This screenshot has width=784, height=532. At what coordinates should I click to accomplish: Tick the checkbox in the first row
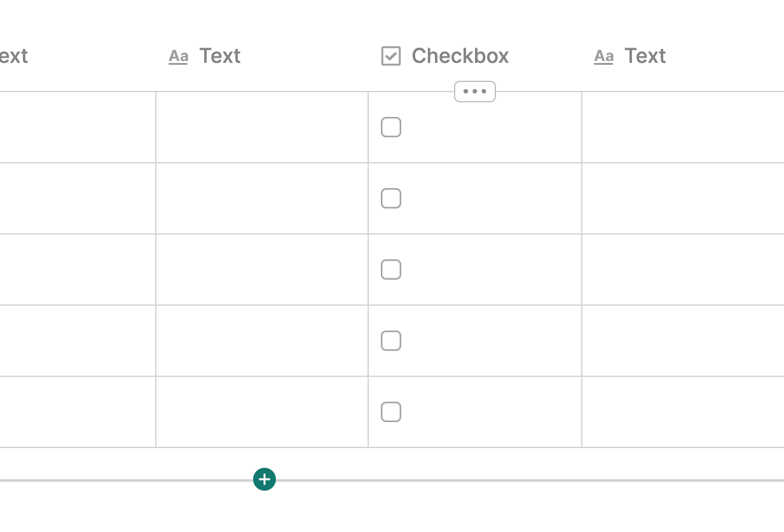click(391, 127)
